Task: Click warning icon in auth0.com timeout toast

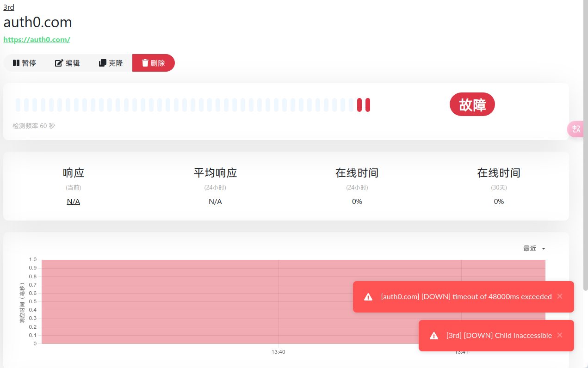Action: [x=368, y=297]
